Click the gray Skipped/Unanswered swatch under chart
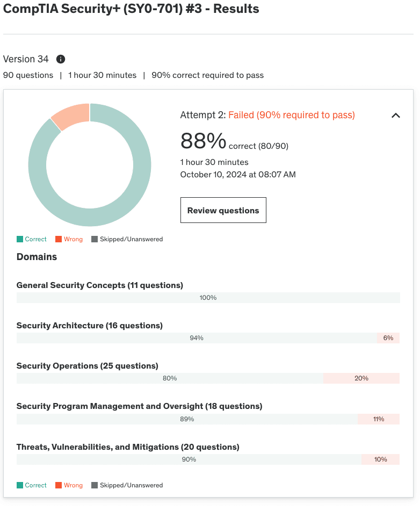 (x=95, y=239)
